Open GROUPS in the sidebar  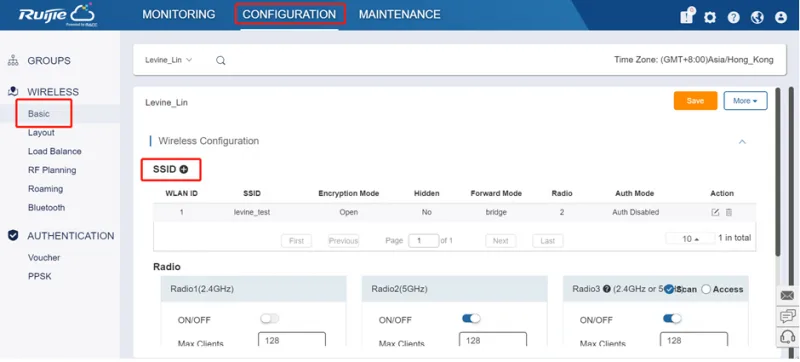[x=49, y=61]
